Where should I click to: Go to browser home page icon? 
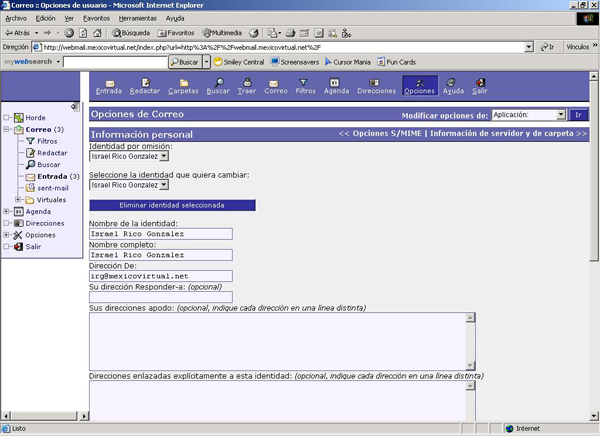(x=98, y=33)
